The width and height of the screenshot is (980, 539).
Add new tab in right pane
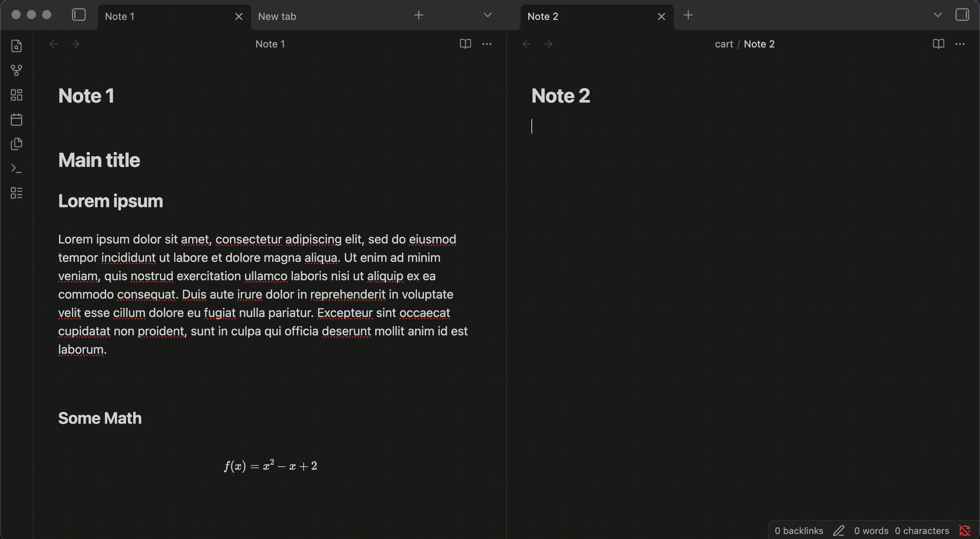(688, 15)
